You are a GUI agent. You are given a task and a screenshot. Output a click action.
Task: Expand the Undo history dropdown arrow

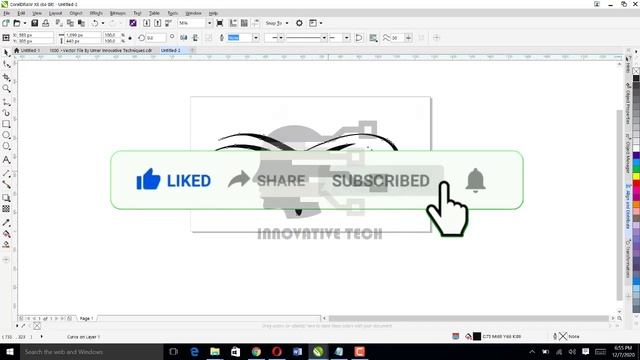102,23
